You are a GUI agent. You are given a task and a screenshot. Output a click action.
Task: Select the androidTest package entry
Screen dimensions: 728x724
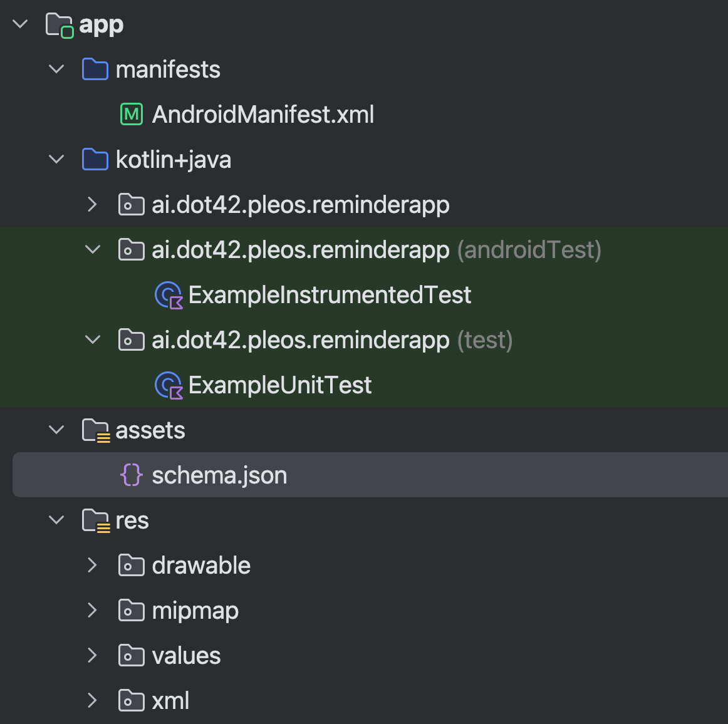(301, 249)
